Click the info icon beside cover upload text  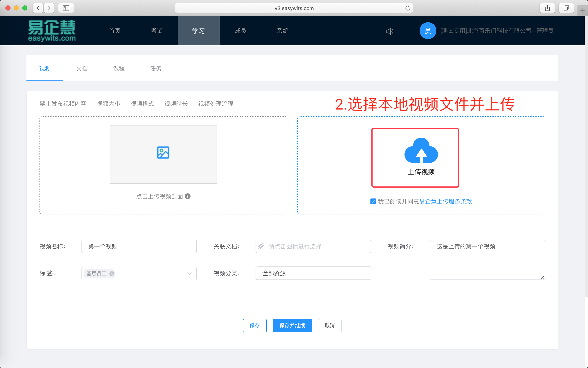click(188, 196)
